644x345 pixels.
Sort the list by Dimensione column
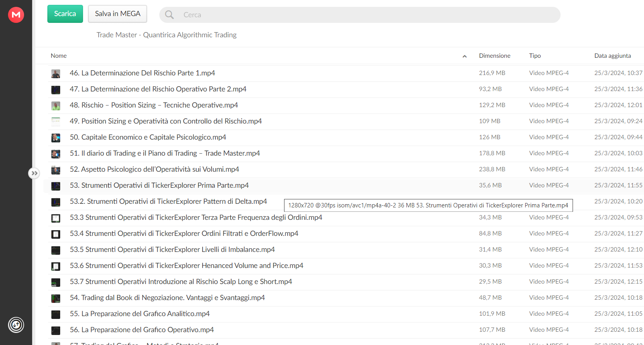coord(495,56)
